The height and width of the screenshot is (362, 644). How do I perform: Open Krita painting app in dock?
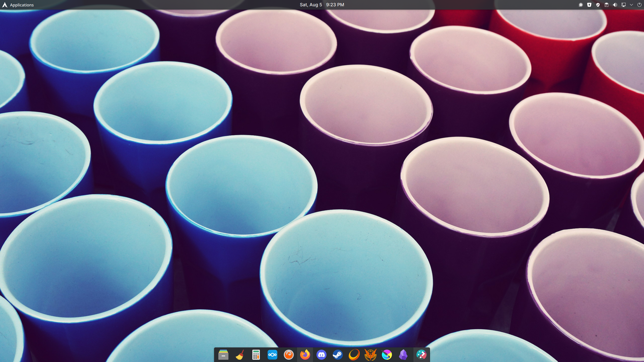(387, 355)
